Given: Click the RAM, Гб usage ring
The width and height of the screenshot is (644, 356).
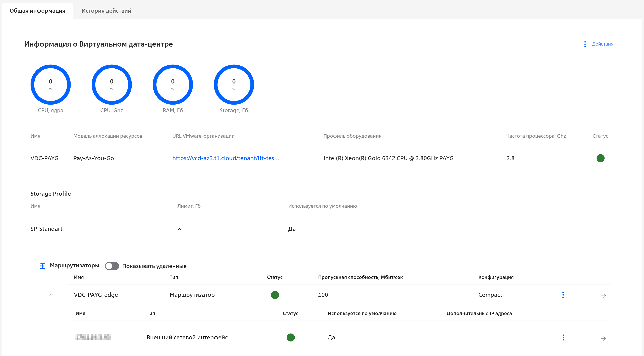Looking at the screenshot, I should [173, 85].
